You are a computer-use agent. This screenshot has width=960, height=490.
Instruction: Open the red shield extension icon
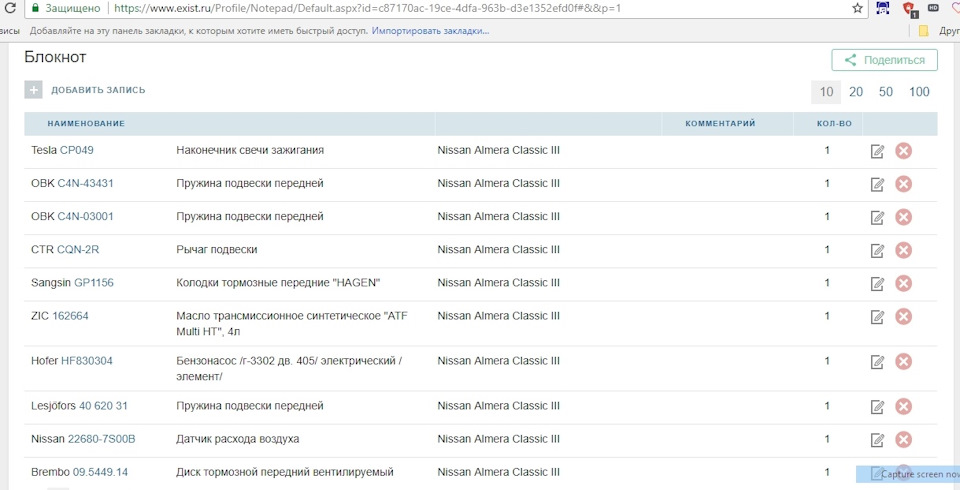pos(909,9)
